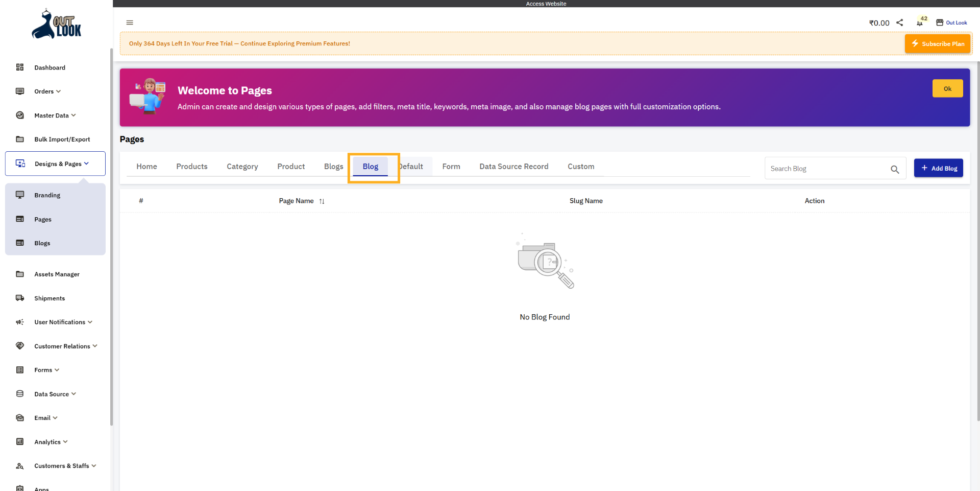Click the Add Blog button

pos(939,168)
